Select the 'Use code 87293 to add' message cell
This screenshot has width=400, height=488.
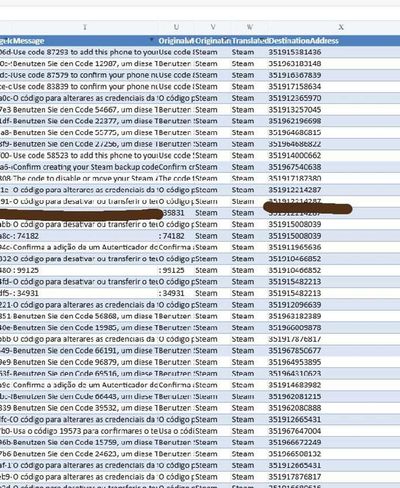click(x=79, y=52)
